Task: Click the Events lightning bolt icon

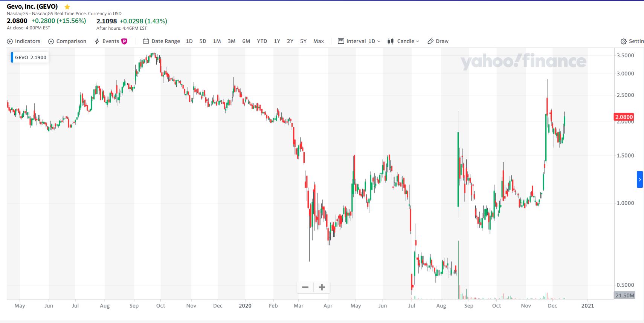Action: 97,41
